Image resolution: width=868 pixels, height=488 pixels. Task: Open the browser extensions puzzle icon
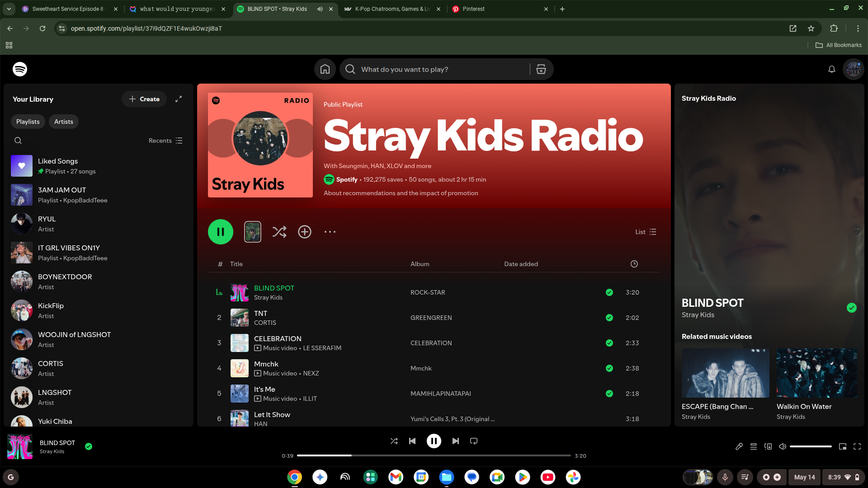834,28
